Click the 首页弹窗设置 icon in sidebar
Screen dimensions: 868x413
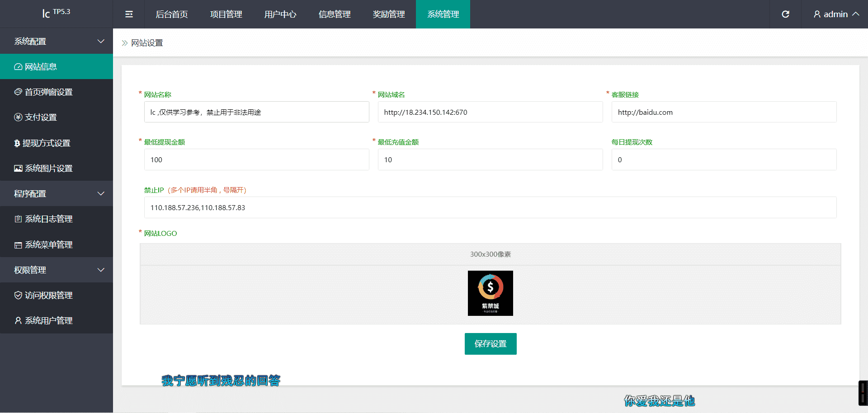(18, 92)
